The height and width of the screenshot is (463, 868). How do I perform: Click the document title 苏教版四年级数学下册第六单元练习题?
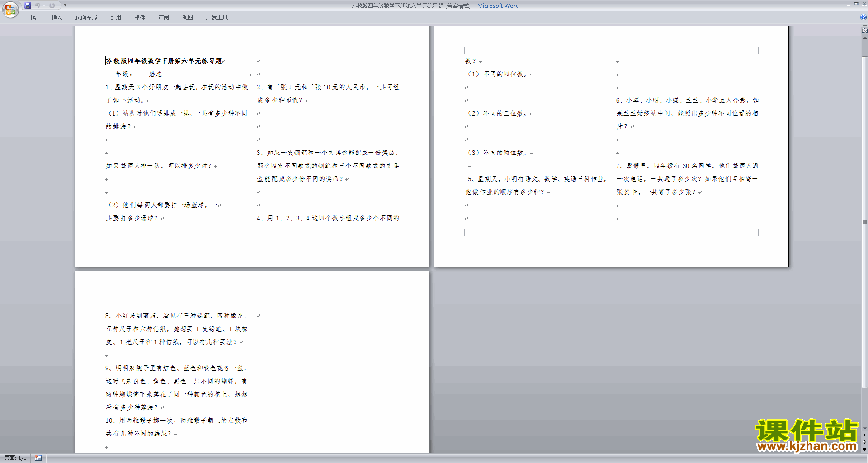[164, 61]
